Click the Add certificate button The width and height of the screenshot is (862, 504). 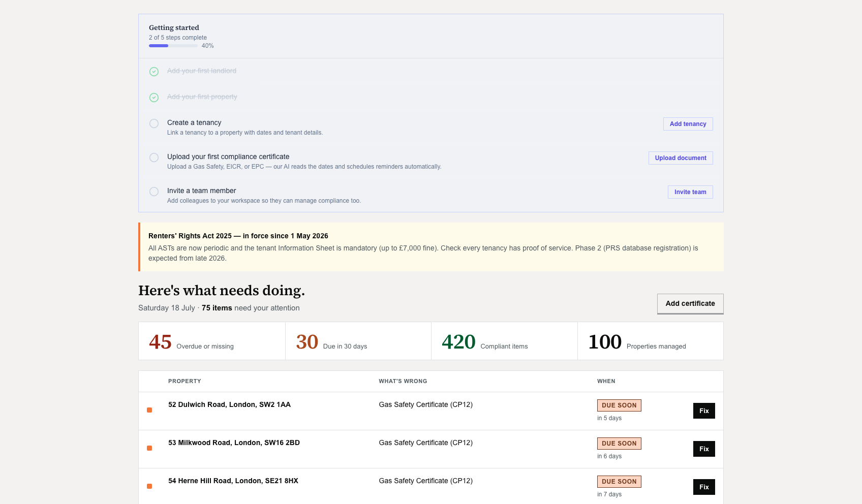[690, 304]
